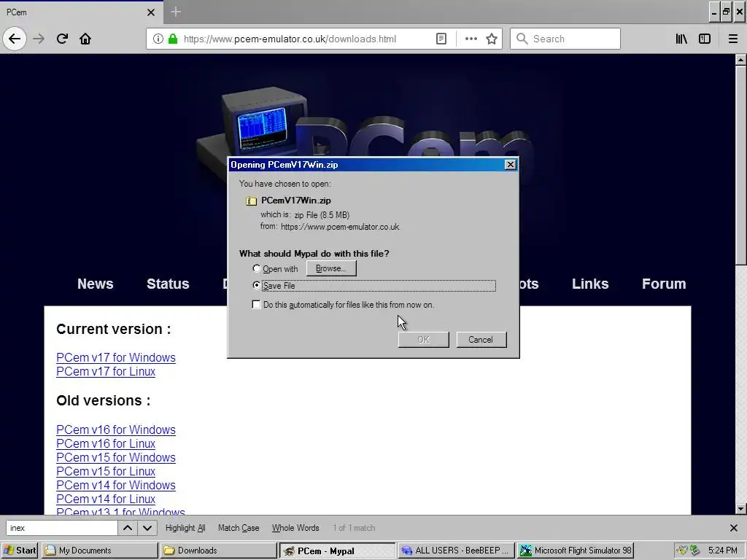
Task: Click the taskbar clock 5:24 PM
Action: point(722,550)
